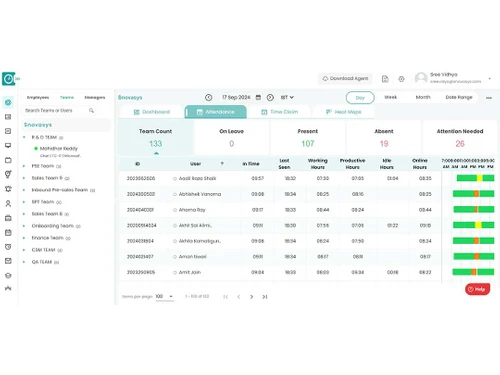Viewport: 500px width, 375px height.
Task: Expand the QA TEAM node
Action: click(x=24, y=262)
